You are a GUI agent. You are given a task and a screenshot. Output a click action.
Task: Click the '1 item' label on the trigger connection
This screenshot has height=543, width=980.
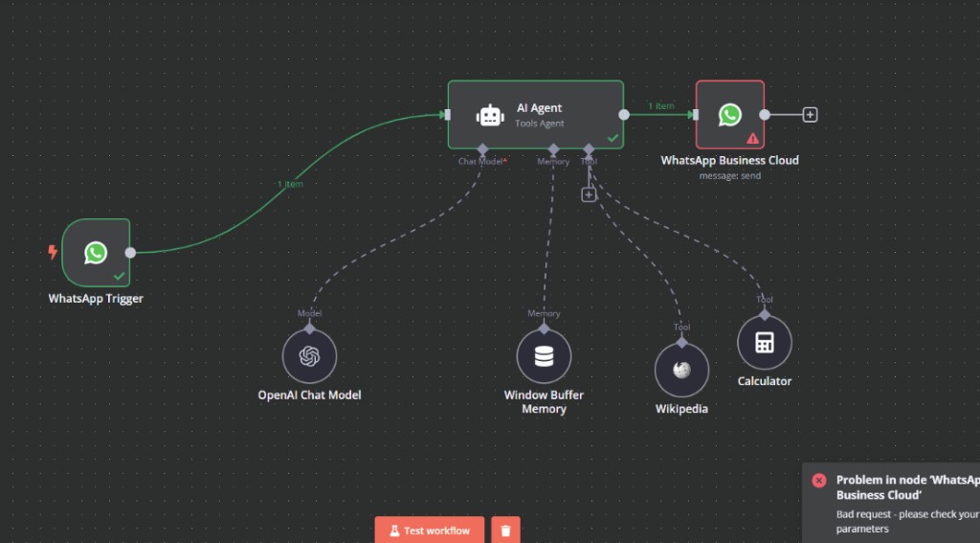pos(290,184)
